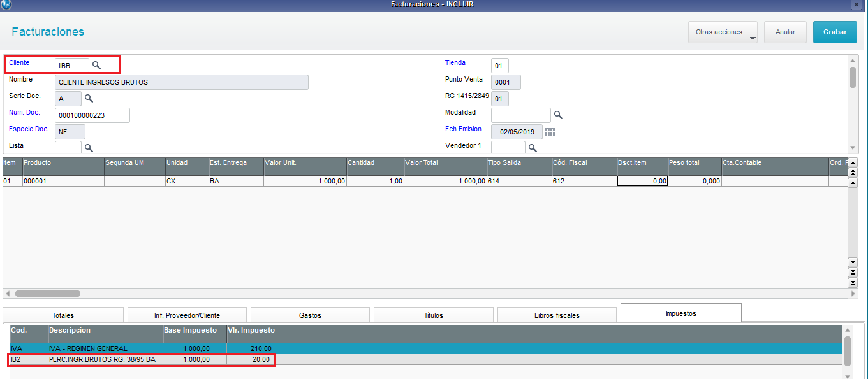Image resolution: width=868 pixels, height=379 pixels.
Task: Click the Grabar button
Action: 835,32
